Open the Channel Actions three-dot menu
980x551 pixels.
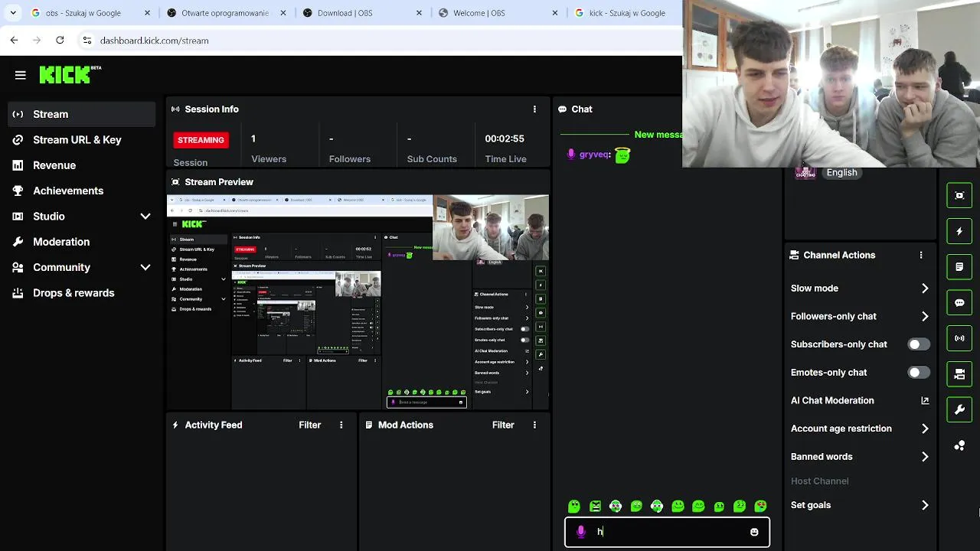(x=921, y=255)
